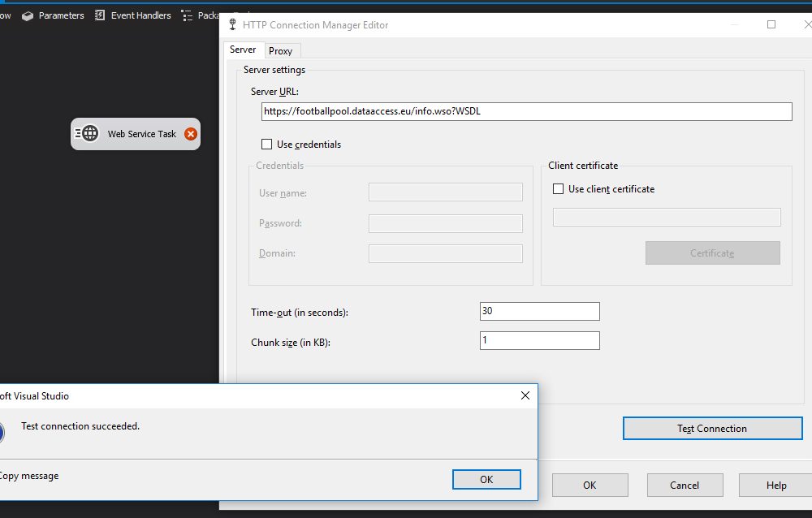Open the Event Handlers tab
812x518 pixels.
pyautogui.click(x=132, y=15)
